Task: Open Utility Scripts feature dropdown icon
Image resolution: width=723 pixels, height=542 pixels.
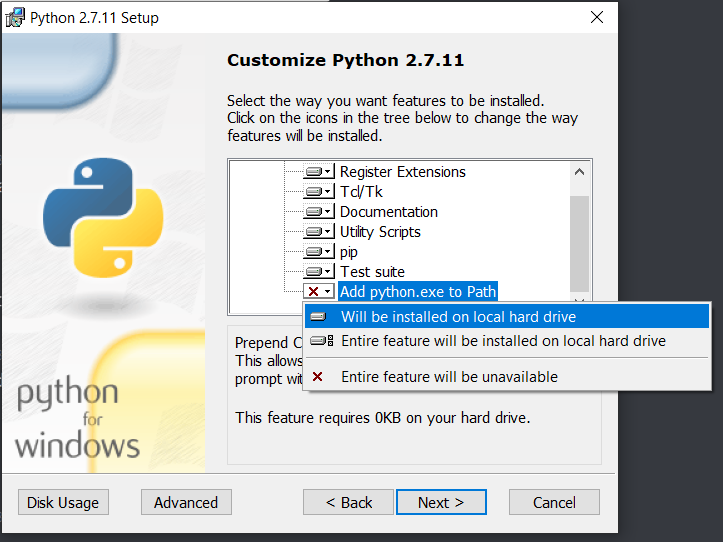Action: (319, 232)
